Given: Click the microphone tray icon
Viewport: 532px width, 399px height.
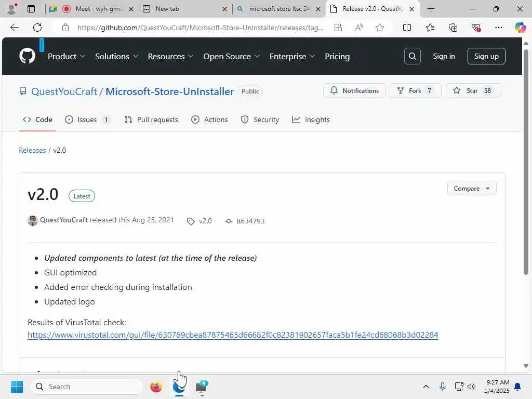Looking at the screenshot, I should click(443, 387).
